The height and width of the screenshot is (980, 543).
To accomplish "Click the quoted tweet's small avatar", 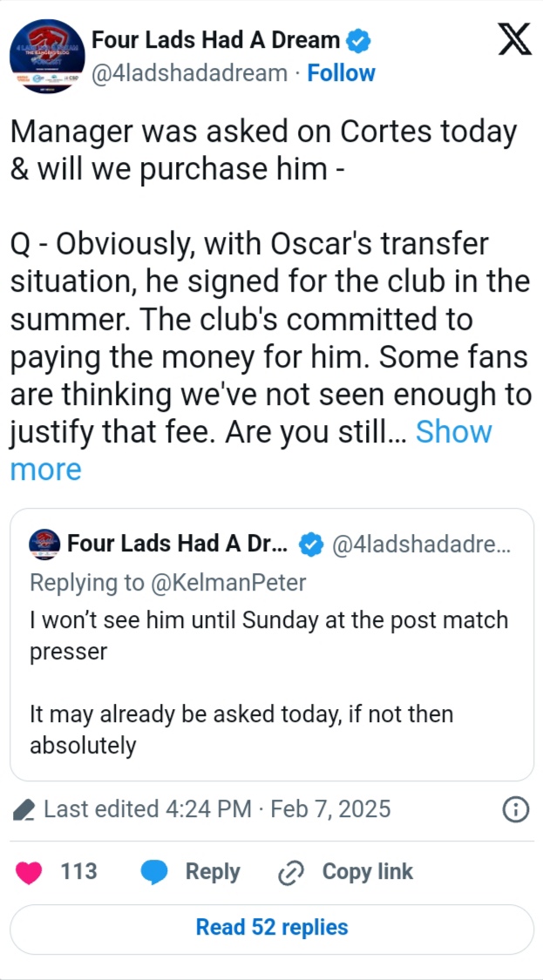I will pos(44,544).
